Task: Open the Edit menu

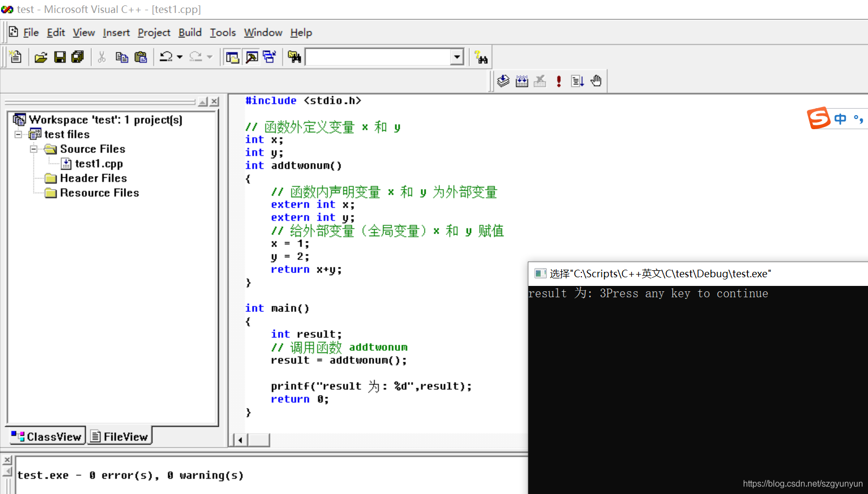Action: (x=56, y=32)
